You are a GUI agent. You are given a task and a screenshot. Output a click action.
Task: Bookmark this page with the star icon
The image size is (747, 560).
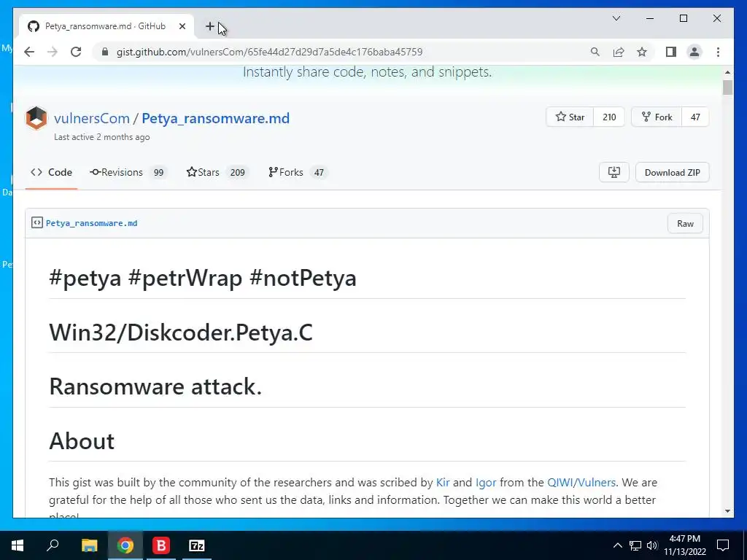(642, 52)
